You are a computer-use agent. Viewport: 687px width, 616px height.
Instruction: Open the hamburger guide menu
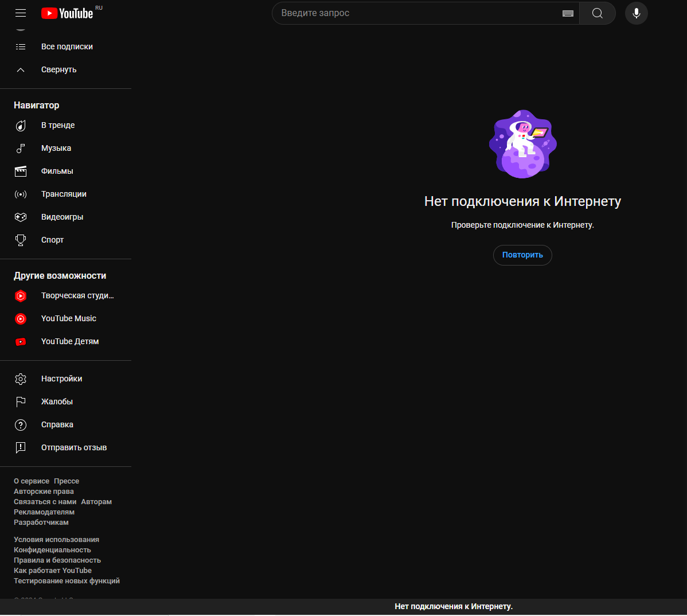(21, 13)
